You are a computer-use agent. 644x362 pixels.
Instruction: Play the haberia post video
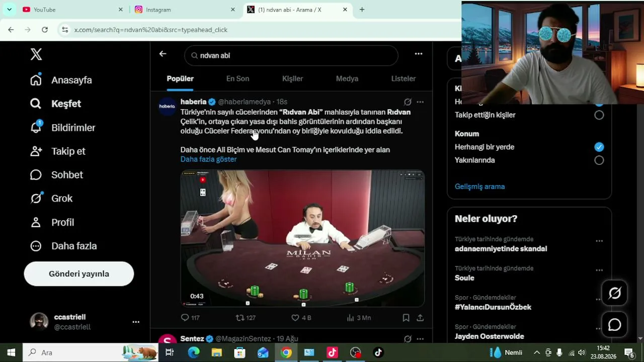tap(302, 238)
